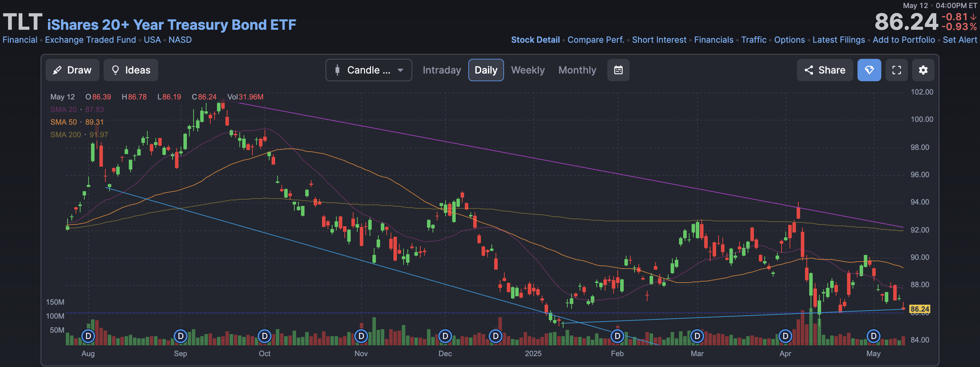Click Set Alert link
Image resolution: width=980 pixels, height=367 pixels.
coord(959,40)
